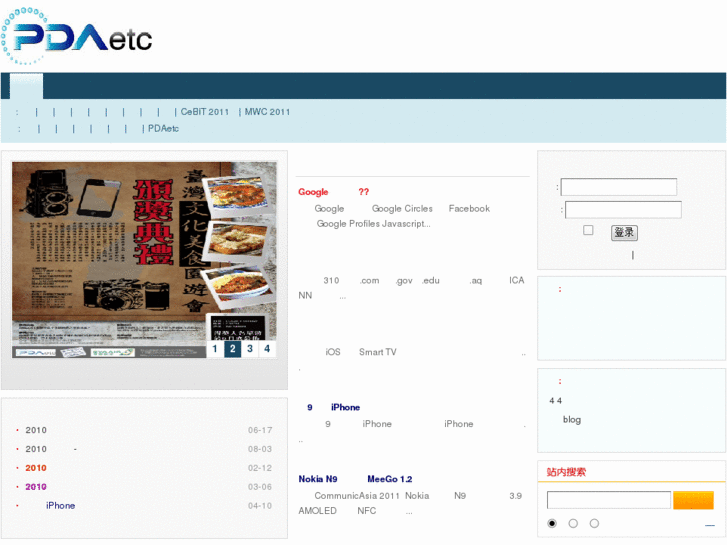The image size is (727, 545).
Task: Click the PDAetc site logo
Action: [77, 36]
